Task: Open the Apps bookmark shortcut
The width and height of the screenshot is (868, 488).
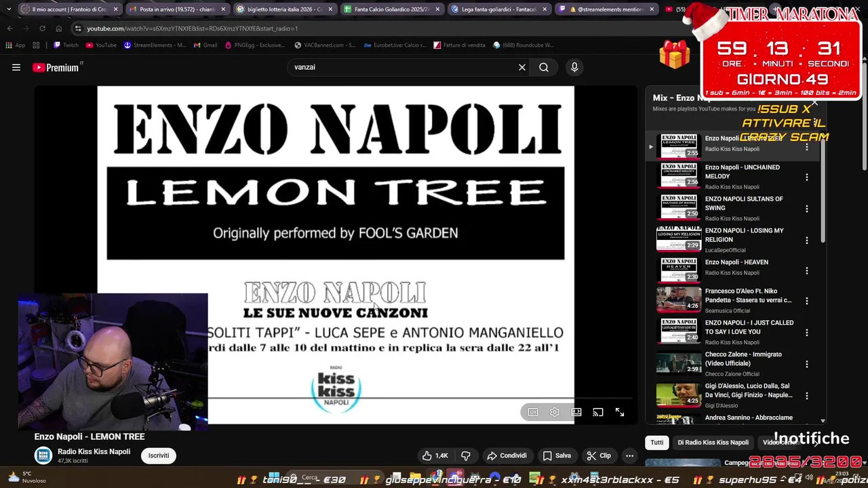Action: pos(15,45)
